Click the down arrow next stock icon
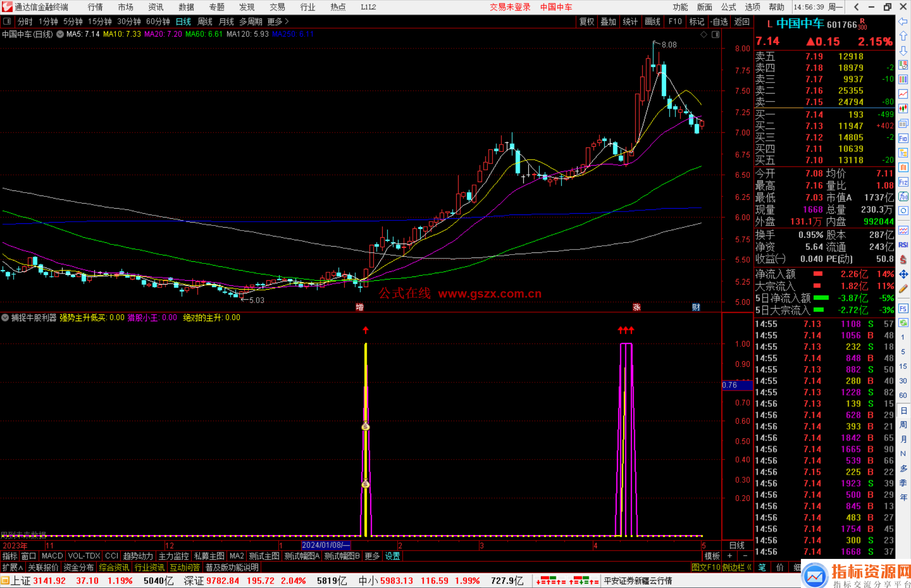Viewport: 911px width, 588px height. tap(903, 51)
